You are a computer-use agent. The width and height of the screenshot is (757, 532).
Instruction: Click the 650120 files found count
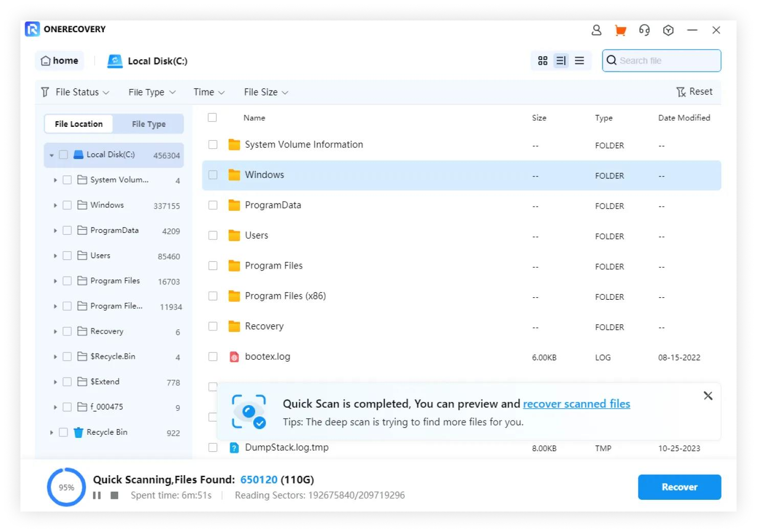coord(259,480)
